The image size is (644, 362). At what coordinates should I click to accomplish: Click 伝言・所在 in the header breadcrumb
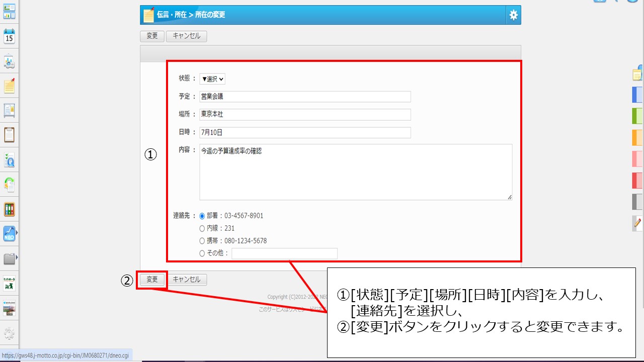coord(171,15)
